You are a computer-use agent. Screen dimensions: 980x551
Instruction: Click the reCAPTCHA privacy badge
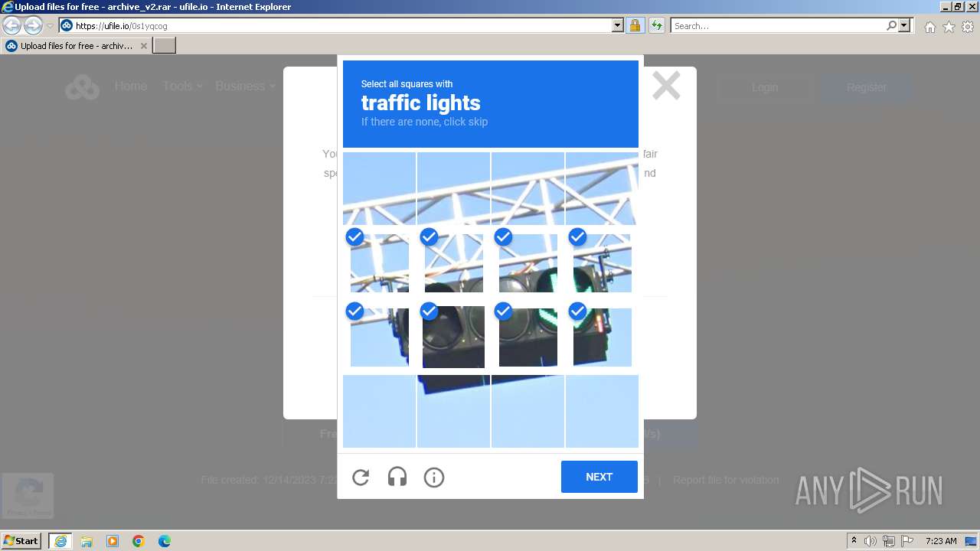point(28,495)
